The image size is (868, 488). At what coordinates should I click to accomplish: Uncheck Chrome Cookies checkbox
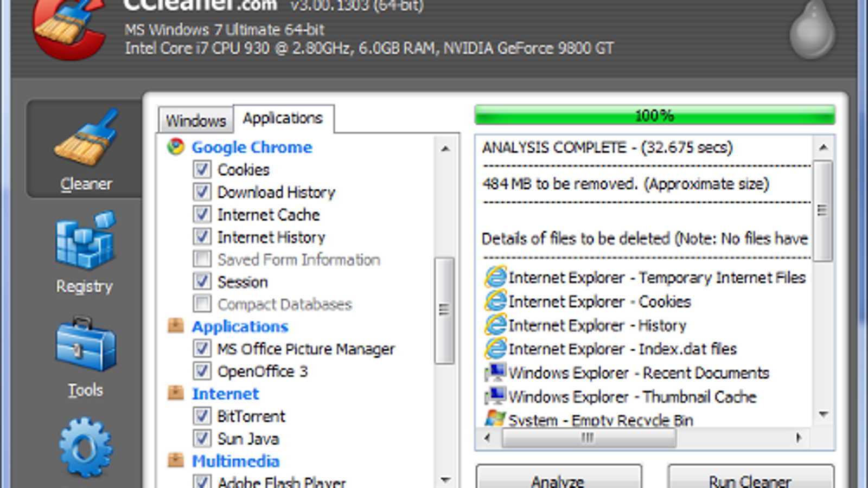click(202, 169)
